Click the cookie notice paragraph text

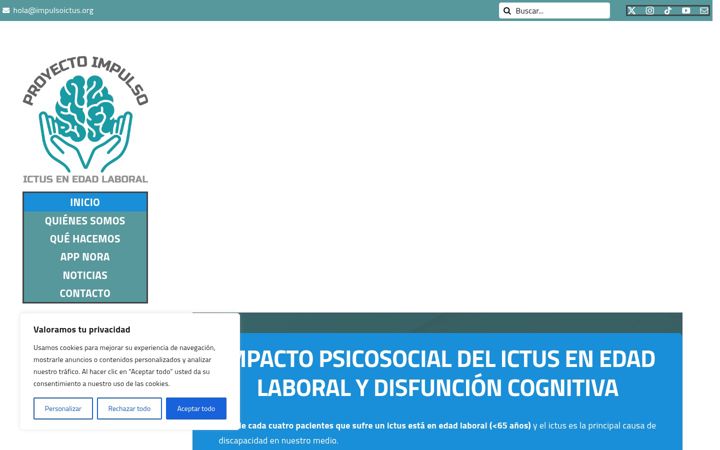pos(124,366)
